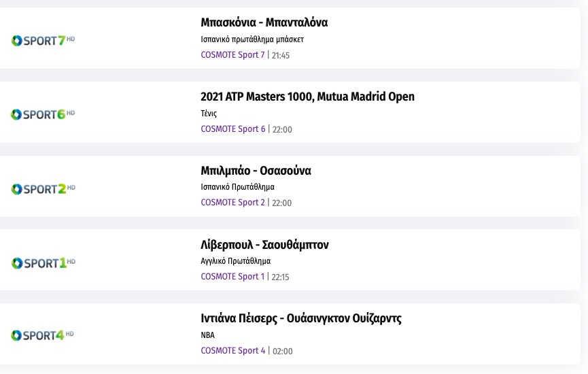Click the 22:15 broadcast time
588x374 pixels.
coord(281,277)
